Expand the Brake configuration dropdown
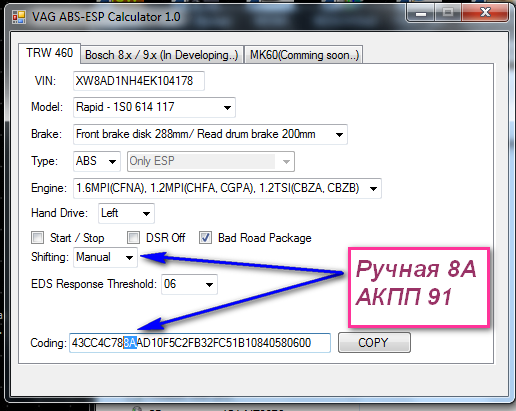Image resolution: width=516 pixels, height=411 pixels. coord(210,134)
